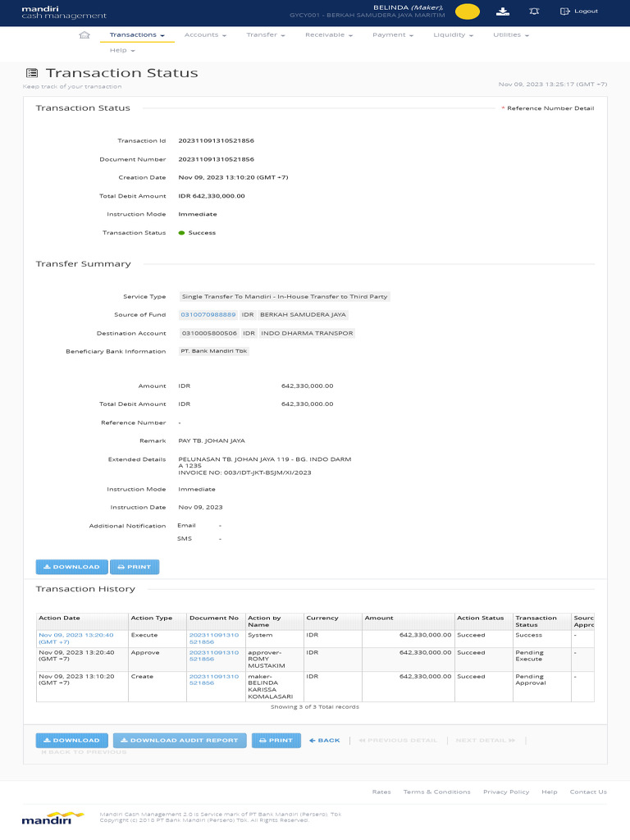Image resolution: width=630 pixels, height=840 pixels.
Task: Click Single Transfer To Mandiri service type
Action: [x=285, y=296]
